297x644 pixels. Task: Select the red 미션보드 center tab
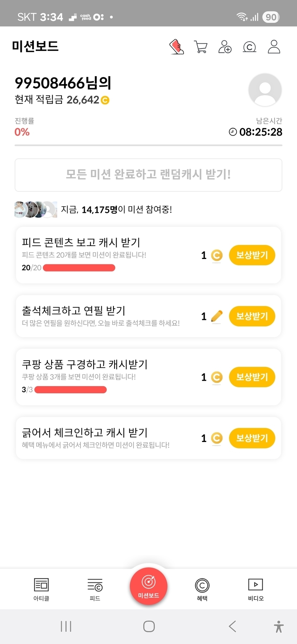(x=148, y=586)
